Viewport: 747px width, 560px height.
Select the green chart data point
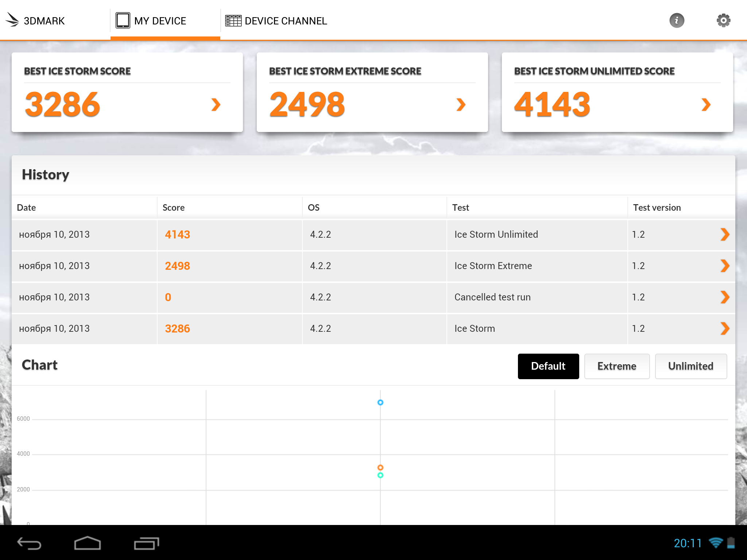click(x=380, y=475)
